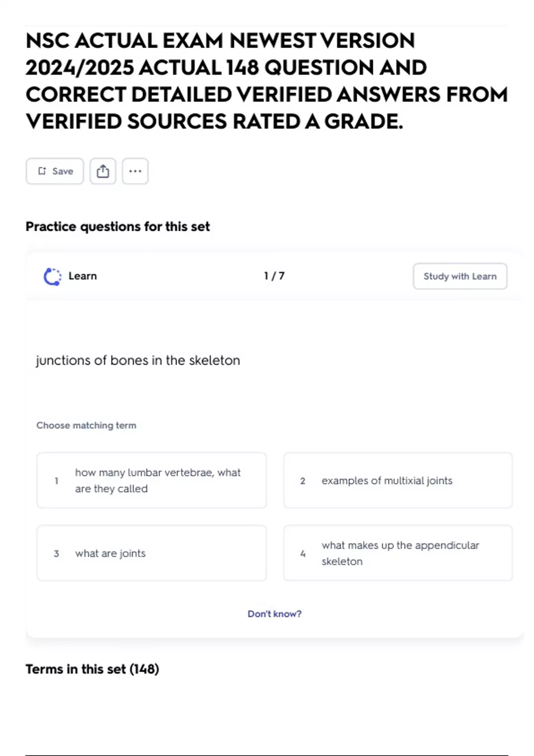Click the share icon button

(x=103, y=171)
